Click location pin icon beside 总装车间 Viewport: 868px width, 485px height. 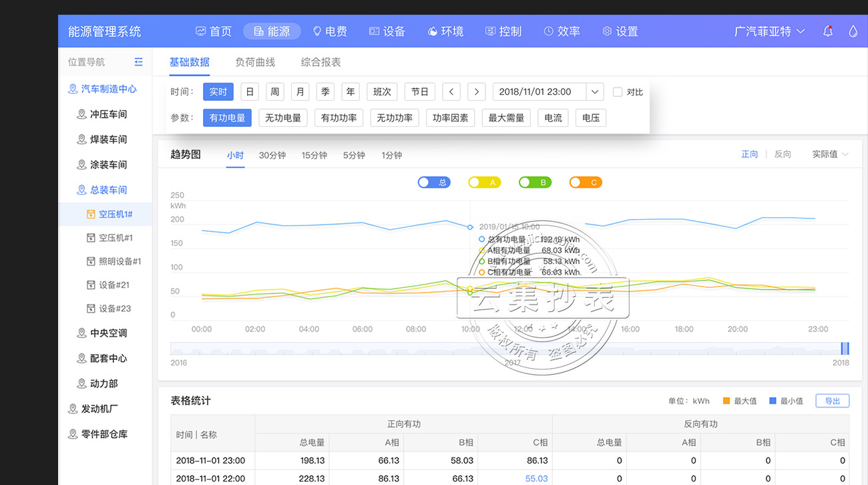click(82, 190)
